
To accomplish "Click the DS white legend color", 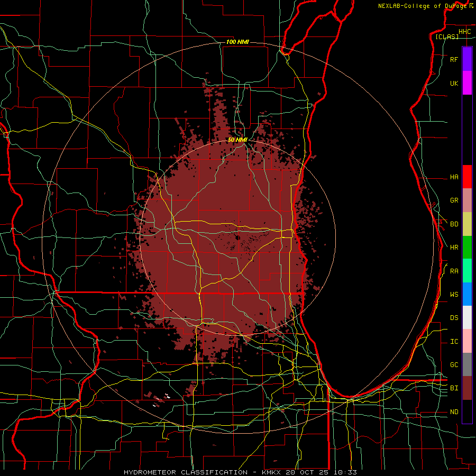I will [467, 317].
